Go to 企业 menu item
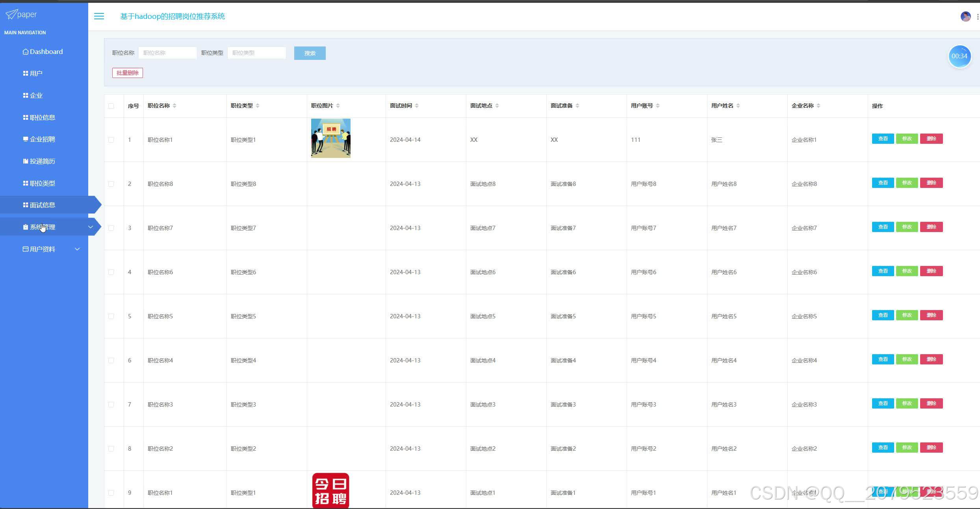Viewport: 980px width, 509px height. pos(33,95)
